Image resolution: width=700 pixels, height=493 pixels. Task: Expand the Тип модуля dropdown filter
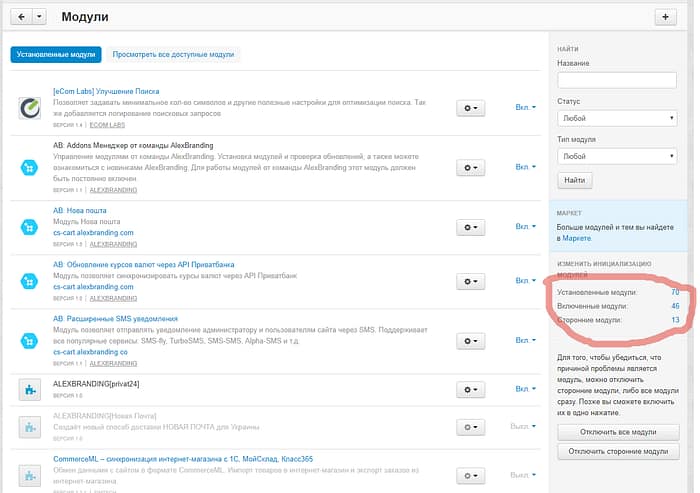(616, 156)
